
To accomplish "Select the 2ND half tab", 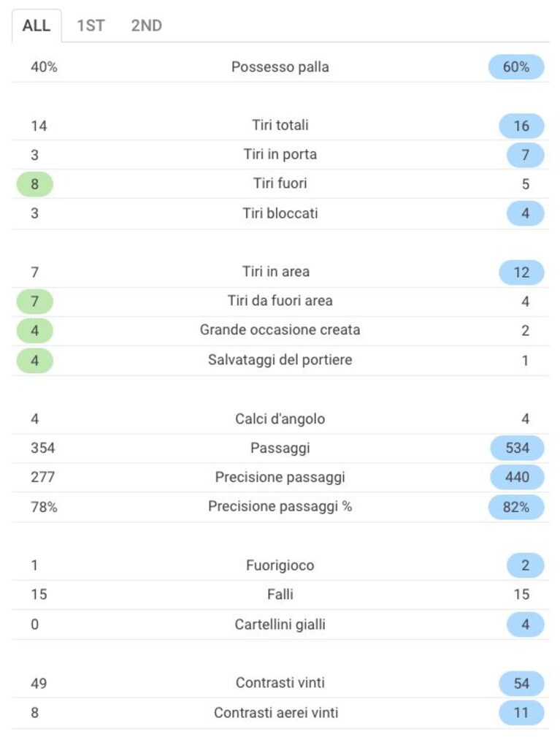I will [x=147, y=26].
